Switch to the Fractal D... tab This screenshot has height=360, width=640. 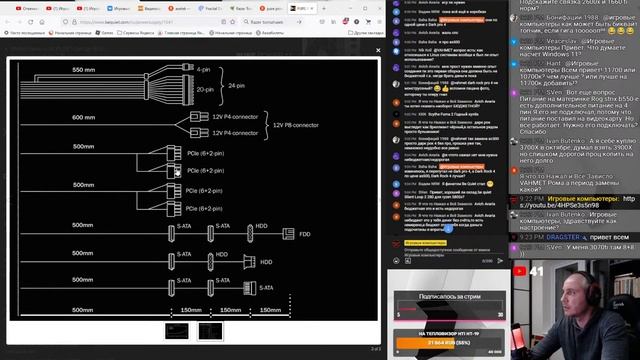coord(211,9)
